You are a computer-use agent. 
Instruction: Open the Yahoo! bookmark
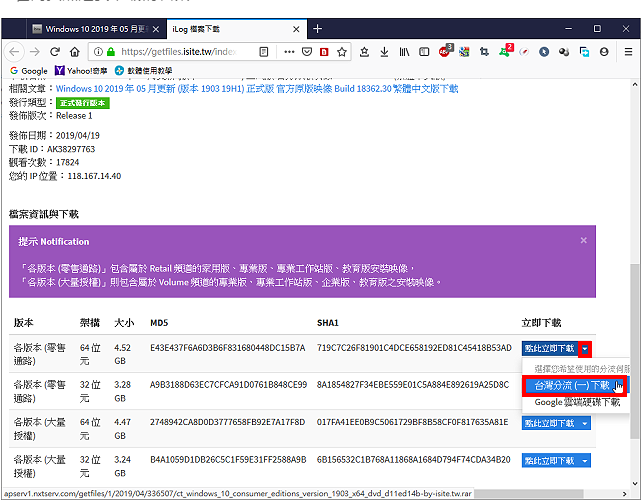click(81, 71)
